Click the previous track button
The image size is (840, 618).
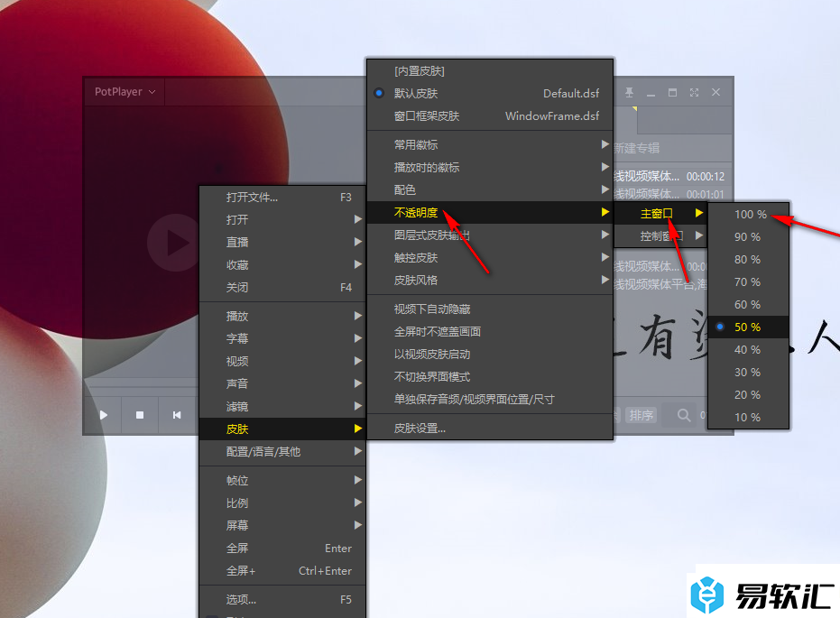click(177, 415)
